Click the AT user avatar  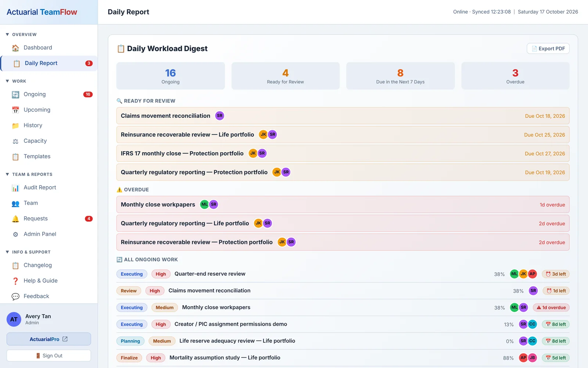coord(14,319)
